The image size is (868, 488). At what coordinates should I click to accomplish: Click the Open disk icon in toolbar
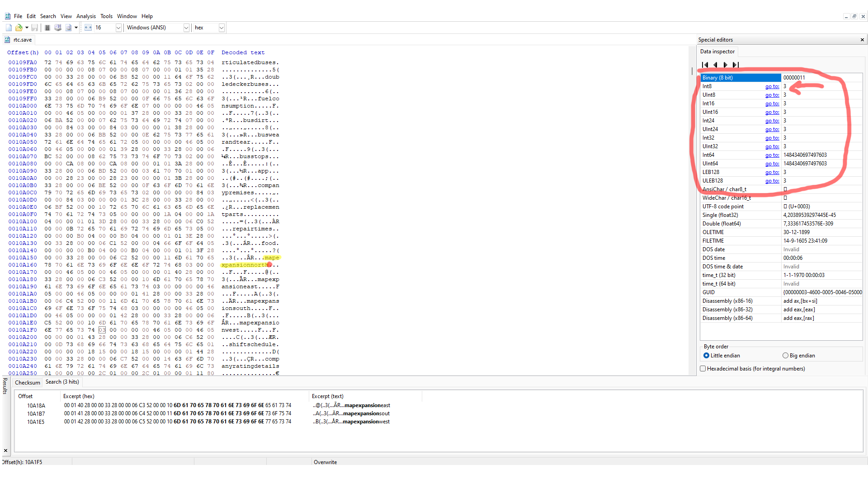pos(58,28)
